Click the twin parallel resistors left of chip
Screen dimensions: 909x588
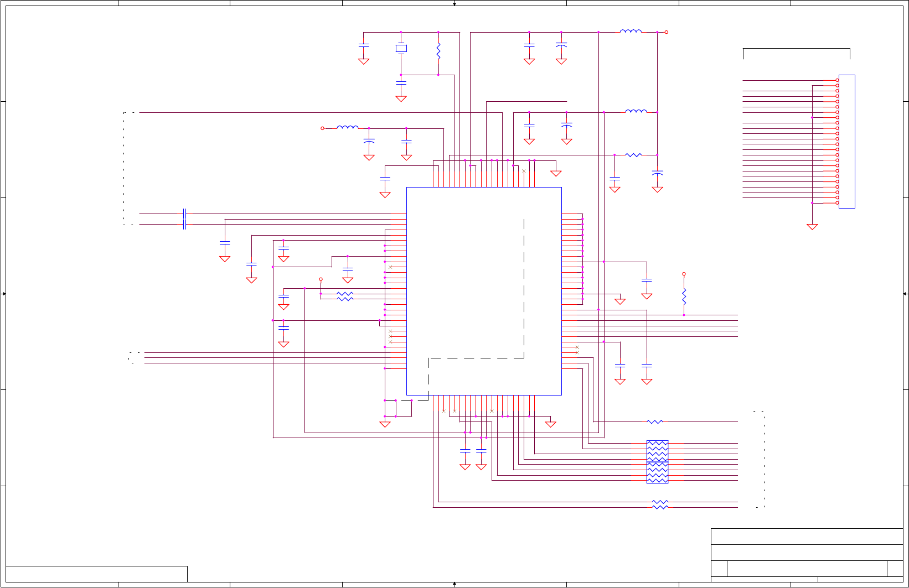pyautogui.click(x=345, y=296)
